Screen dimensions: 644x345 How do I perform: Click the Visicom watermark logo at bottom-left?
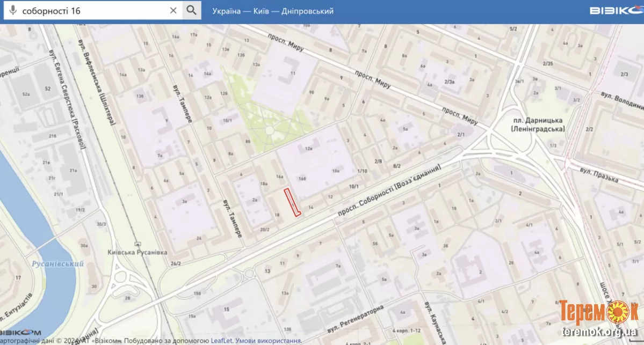coord(20,332)
